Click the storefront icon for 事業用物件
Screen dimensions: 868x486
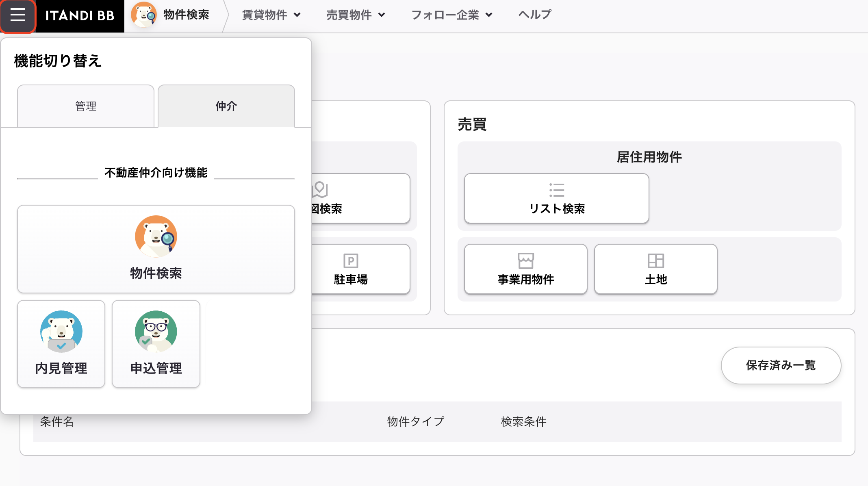click(x=526, y=260)
